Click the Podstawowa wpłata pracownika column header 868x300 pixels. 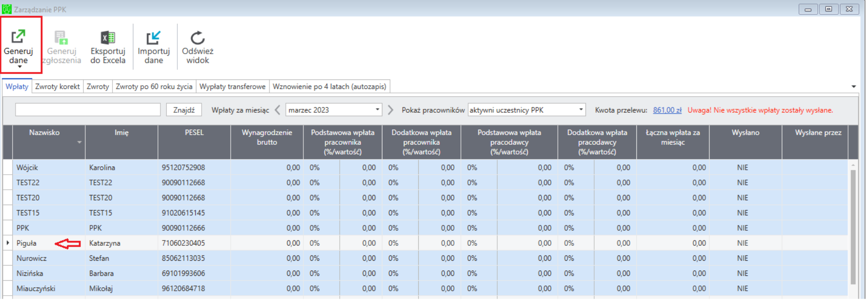tap(343, 142)
